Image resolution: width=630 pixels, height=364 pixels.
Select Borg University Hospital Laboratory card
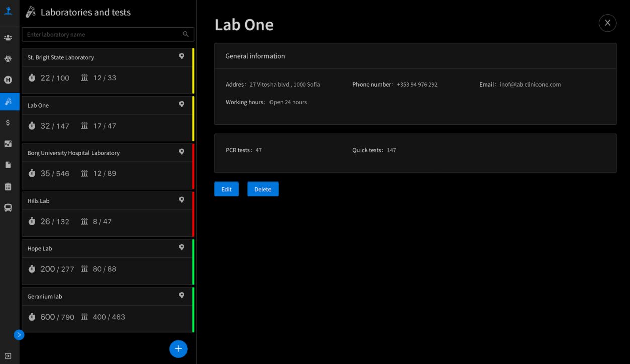click(108, 166)
